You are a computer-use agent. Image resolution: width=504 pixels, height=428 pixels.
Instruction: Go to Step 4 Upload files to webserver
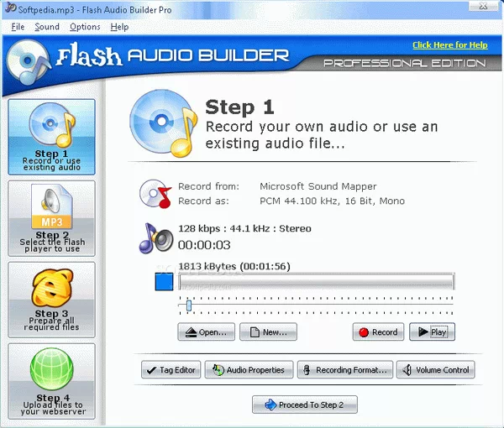51,381
